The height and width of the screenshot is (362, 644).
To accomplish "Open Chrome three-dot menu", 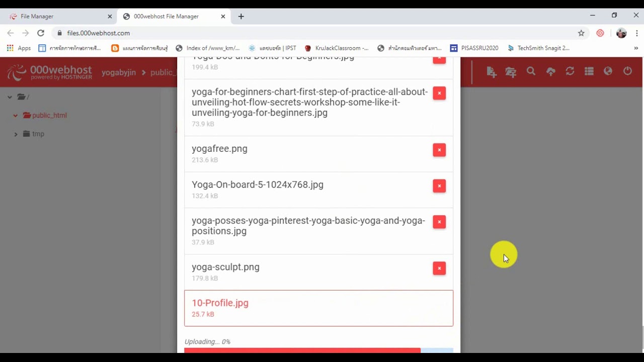I will (x=637, y=33).
